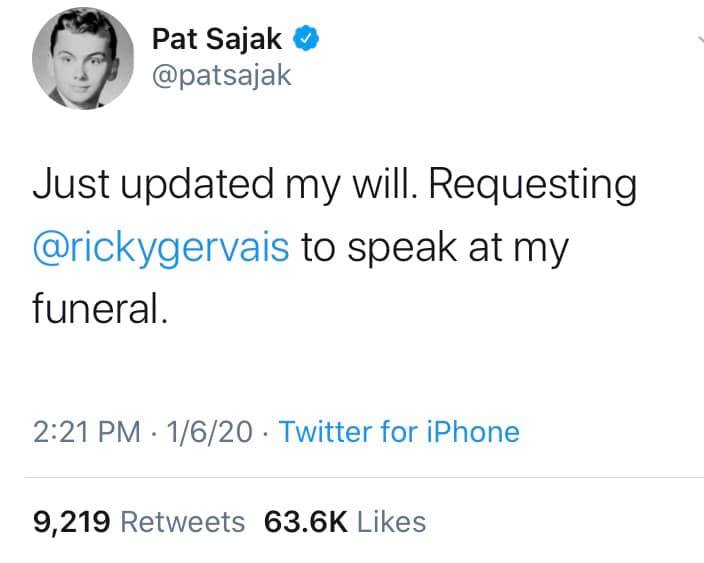
Task: Click the blue verified badge
Action: 306,39
